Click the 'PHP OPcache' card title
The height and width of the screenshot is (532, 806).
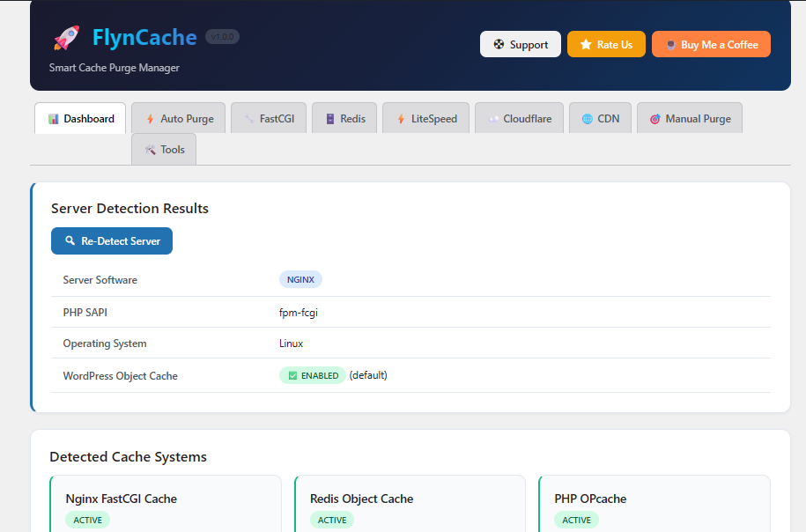click(590, 499)
